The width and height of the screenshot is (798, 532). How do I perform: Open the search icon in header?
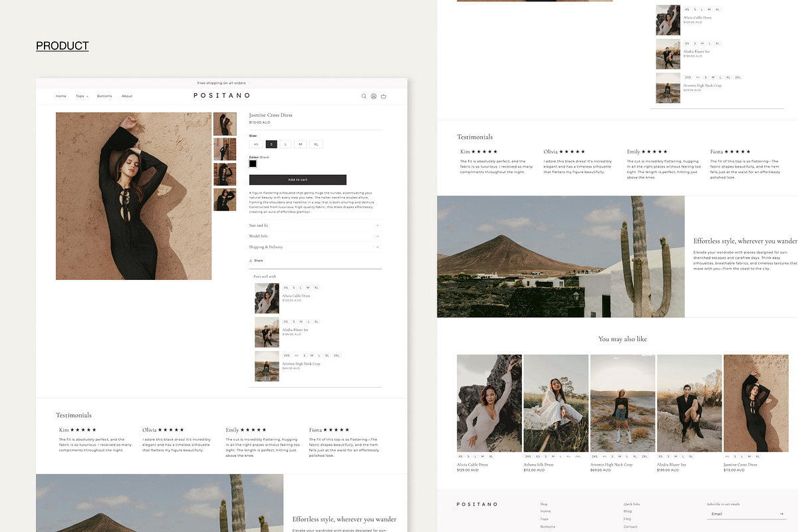(364, 96)
